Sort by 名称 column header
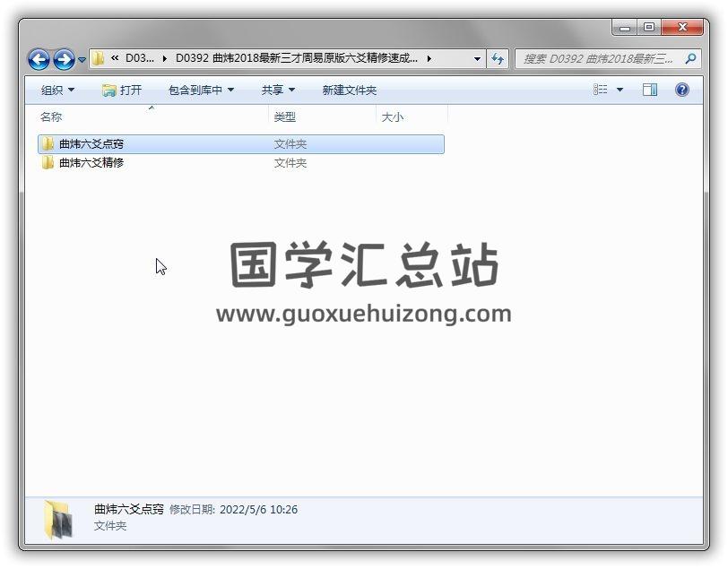This screenshot has height=569, width=728. point(51,117)
